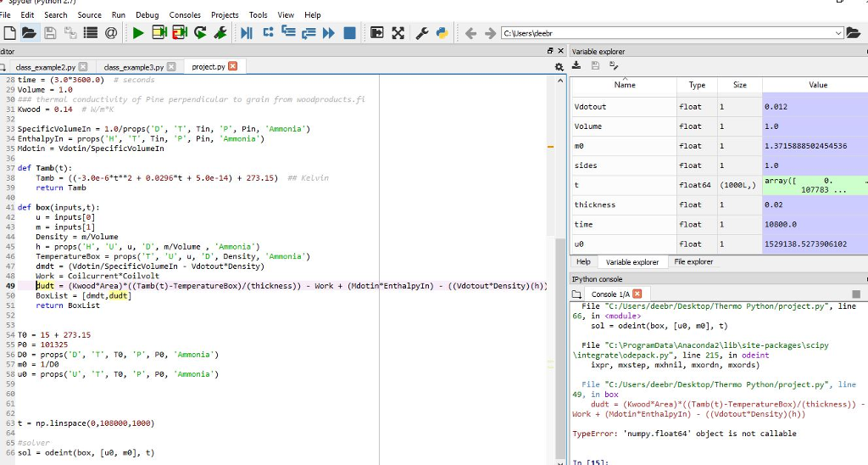Click the Run current cell icon
868x465 pixels.
click(x=159, y=33)
